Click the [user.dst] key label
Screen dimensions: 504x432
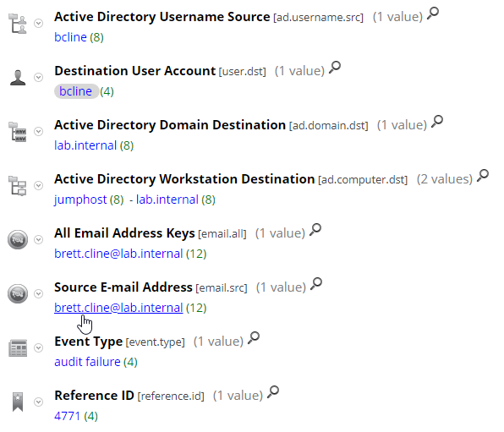(x=243, y=71)
